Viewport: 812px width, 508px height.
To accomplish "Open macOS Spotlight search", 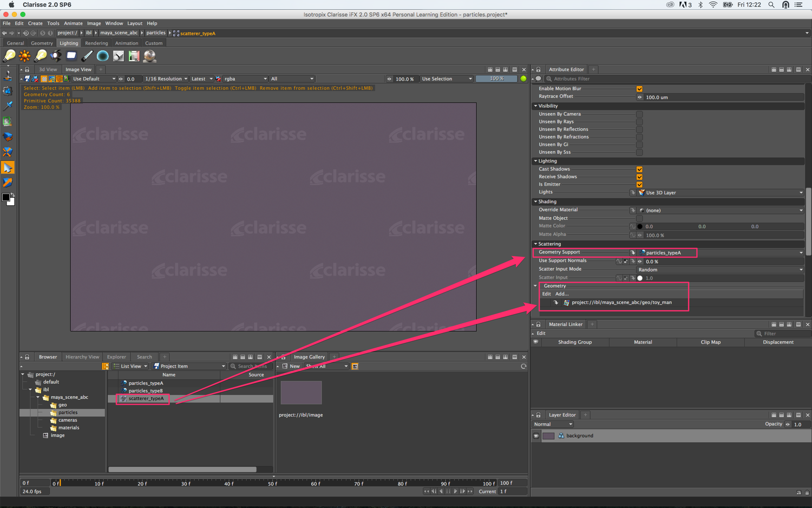I will pyautogui.click(x=771, y=5).
